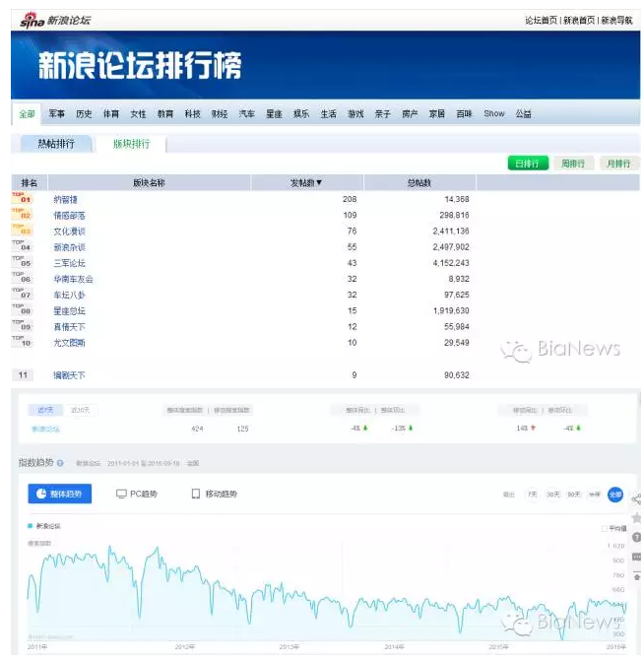The height and width of the screenshot is (663, 644).
Task: Open the 历史 category tab
Action: coord(84,113)
